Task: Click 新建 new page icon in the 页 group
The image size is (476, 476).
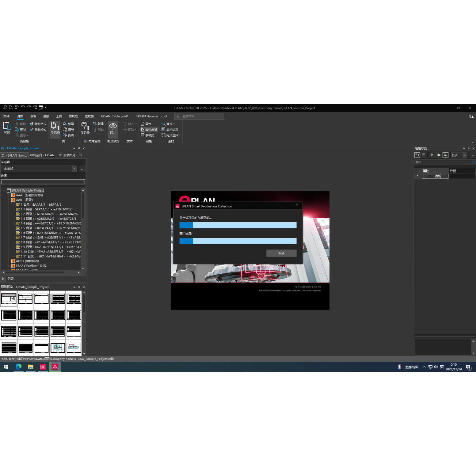Action: [65, 124]
